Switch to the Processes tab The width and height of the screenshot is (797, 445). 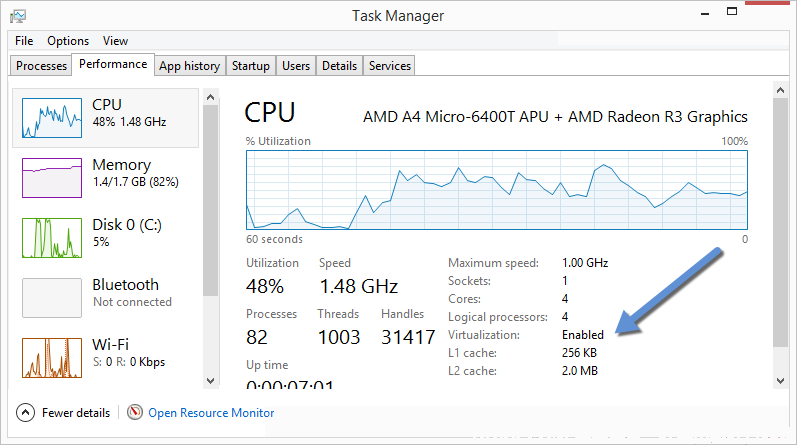click(41, 66)
